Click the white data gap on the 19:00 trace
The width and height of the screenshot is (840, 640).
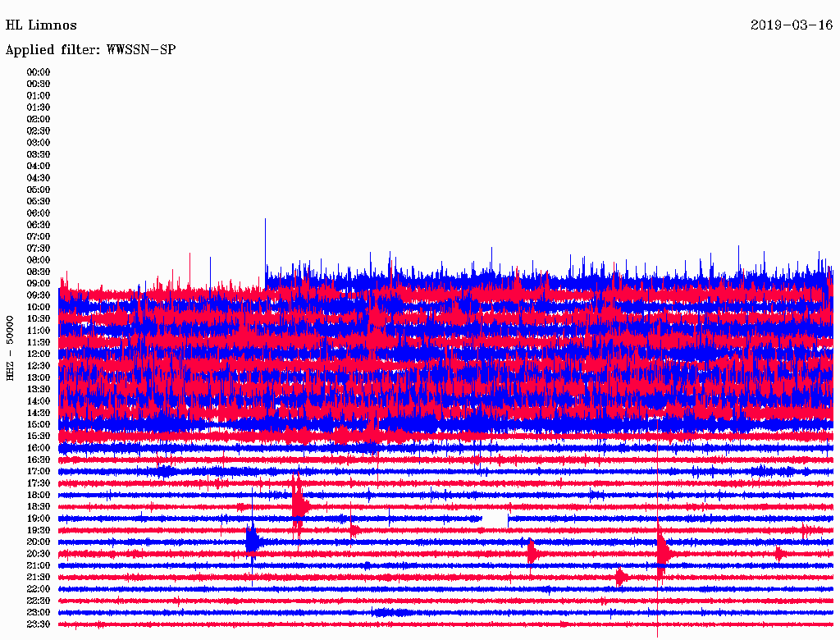(495, 519)
